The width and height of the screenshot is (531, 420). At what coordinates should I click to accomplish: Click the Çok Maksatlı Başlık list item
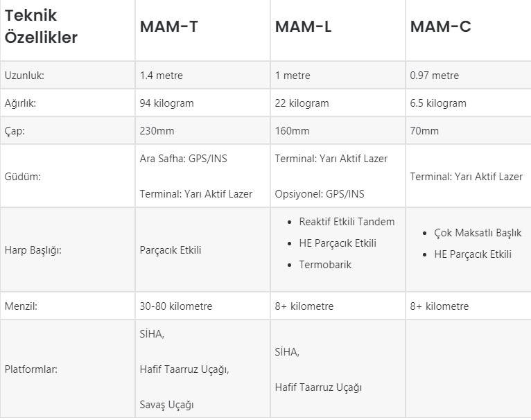coord(478,233)
